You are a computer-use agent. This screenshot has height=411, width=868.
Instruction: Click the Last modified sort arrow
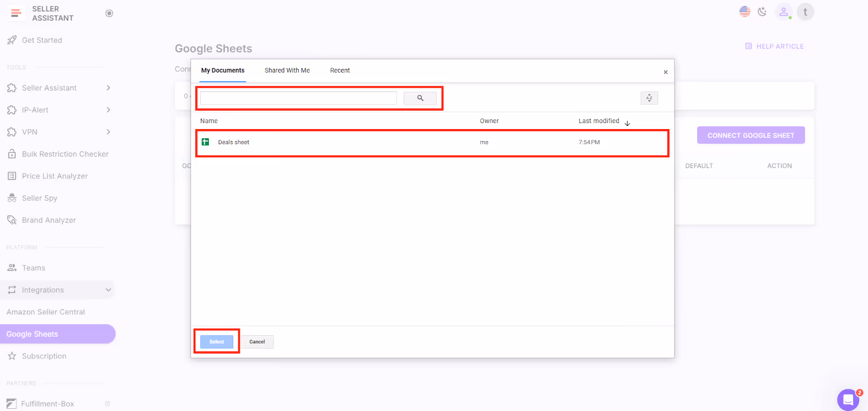[x=628, y=124]
